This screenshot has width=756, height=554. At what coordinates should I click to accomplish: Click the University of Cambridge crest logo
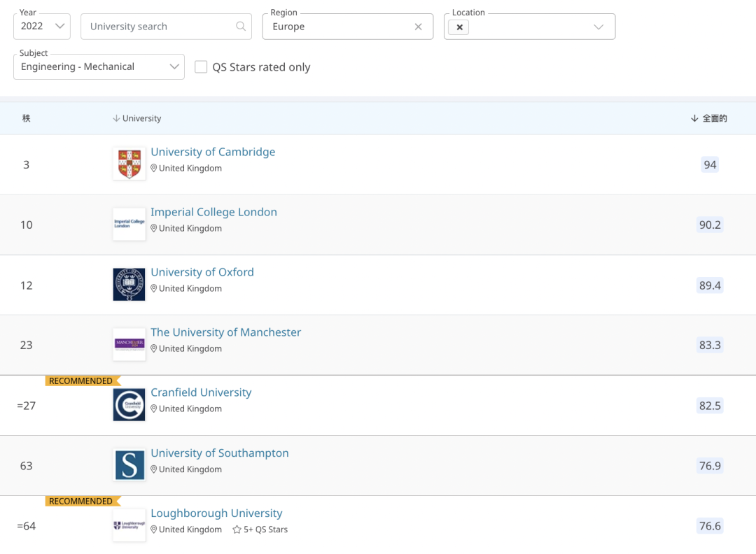[x=129, y=164]
